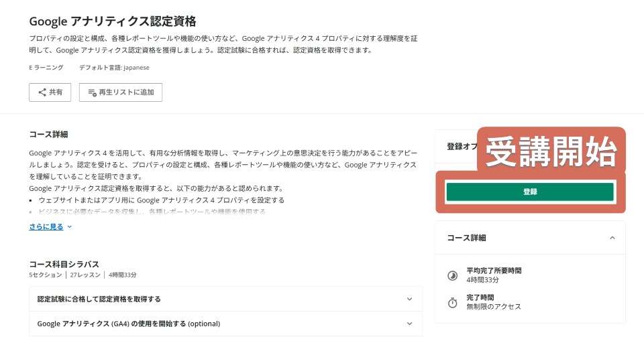The width and height of the screenshot is (644, 337).
Task: Click the pie clock icon beside 平均完了所要時間
Action: pos(452,275)
